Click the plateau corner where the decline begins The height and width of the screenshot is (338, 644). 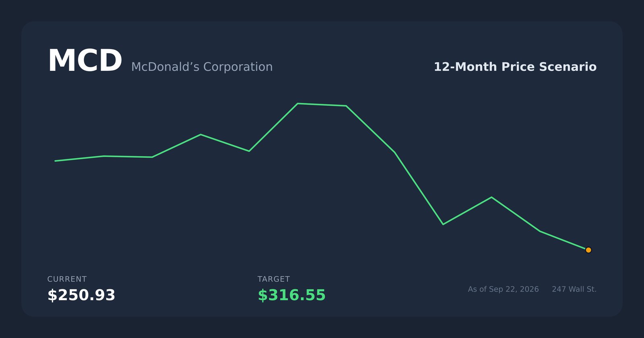346,106
